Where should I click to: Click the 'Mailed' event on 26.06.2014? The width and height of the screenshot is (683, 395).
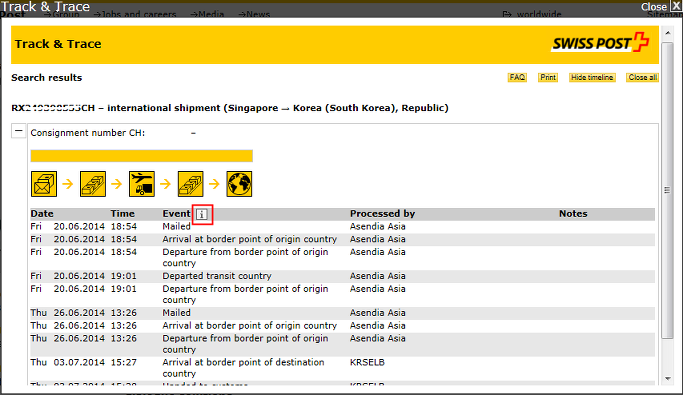point(176,313)
